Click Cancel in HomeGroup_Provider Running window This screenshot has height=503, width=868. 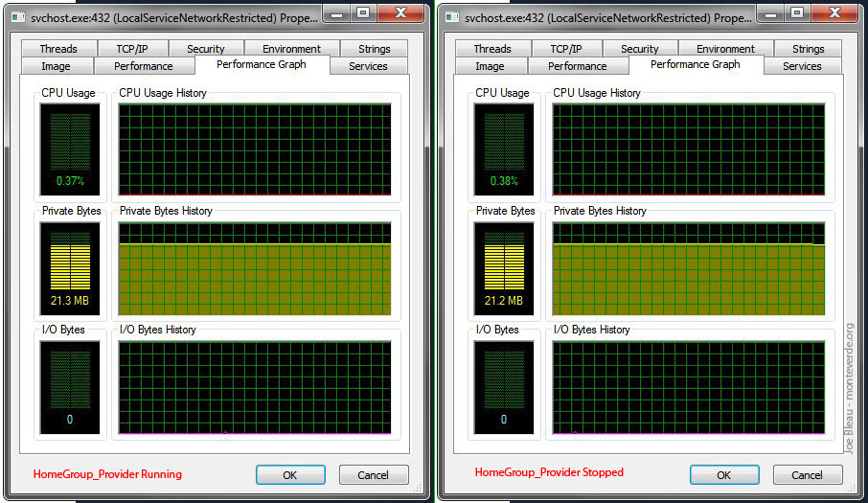[374, 475]
